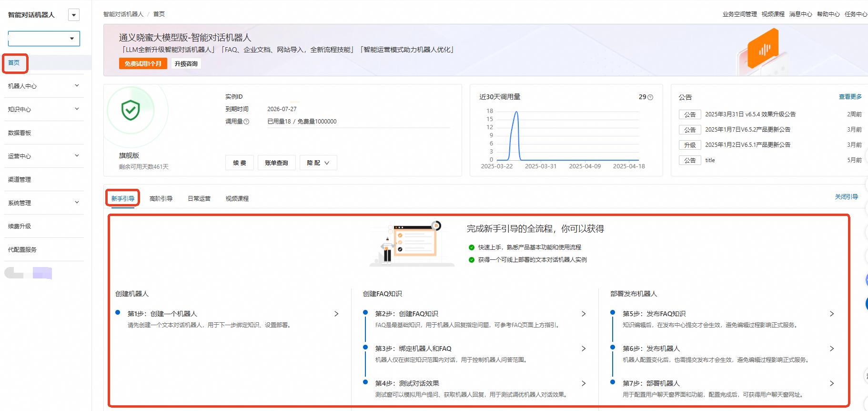Switch to the 视频课程 tab below the dashboard
Image resolution: width=868 pixels, height=411 pixels.
click(237, 198)
